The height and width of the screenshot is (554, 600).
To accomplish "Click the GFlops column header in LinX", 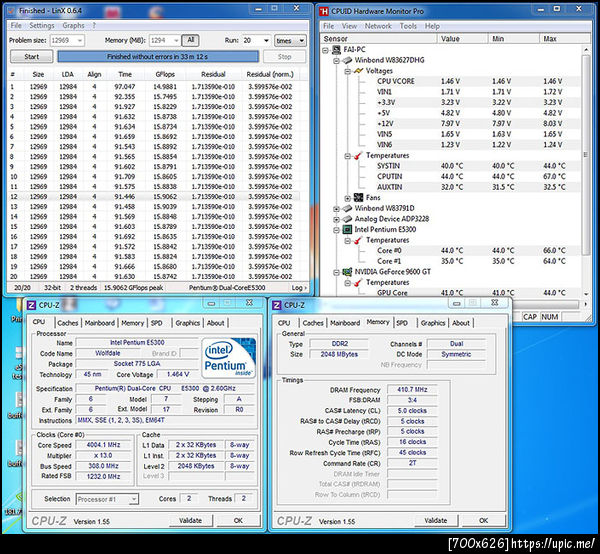I will tap(165, 74).
